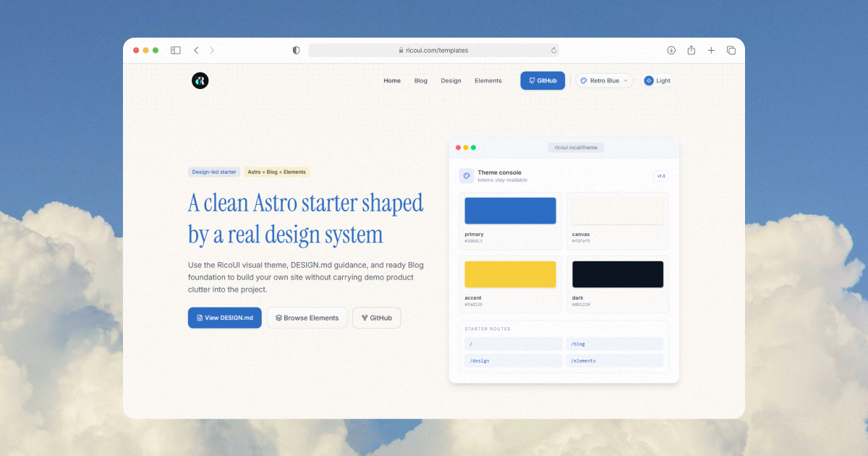Go forward with the browser forward arrow

click(x=212, y=51)
